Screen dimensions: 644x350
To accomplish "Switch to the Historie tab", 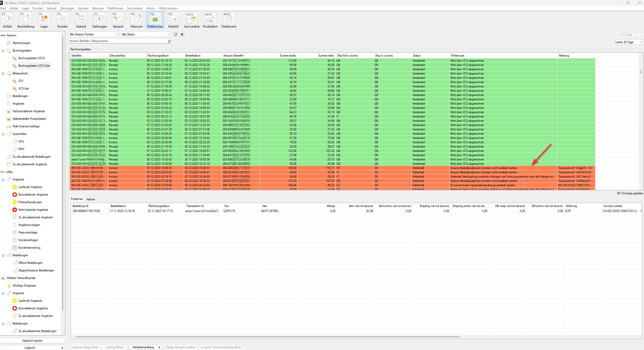I will tap(91, 199).
